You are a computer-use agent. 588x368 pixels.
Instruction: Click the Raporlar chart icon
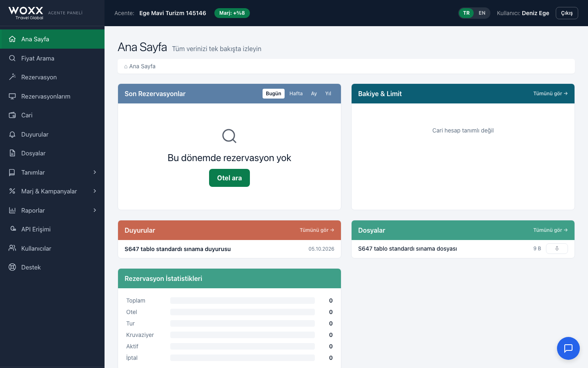pos(12,210)
